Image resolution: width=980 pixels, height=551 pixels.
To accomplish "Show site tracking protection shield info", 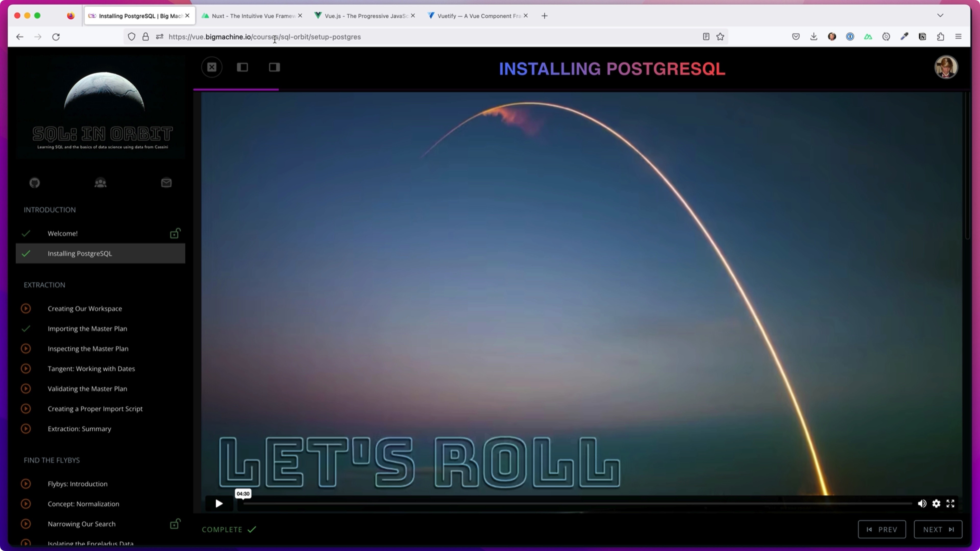I will (x=132, y=37).
